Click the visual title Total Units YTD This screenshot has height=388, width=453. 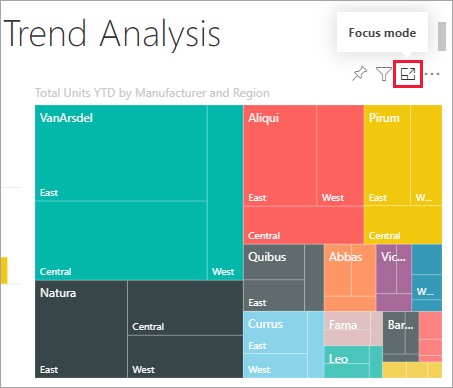(152, 93)
